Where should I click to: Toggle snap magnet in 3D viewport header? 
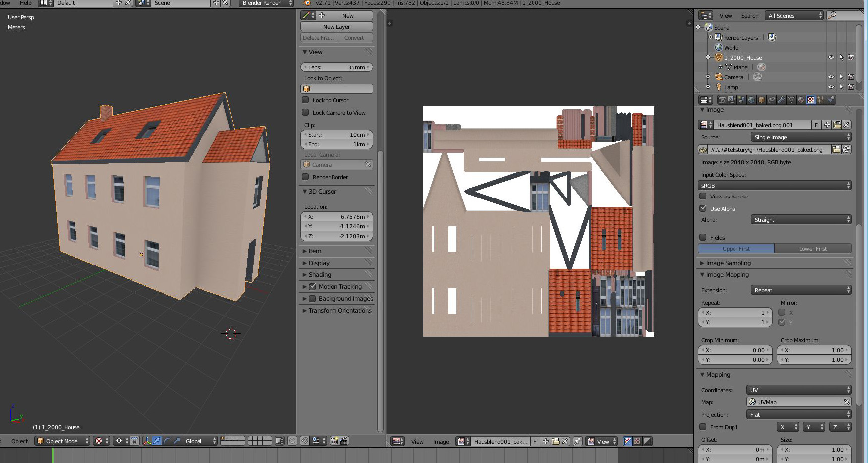[305, 441]
